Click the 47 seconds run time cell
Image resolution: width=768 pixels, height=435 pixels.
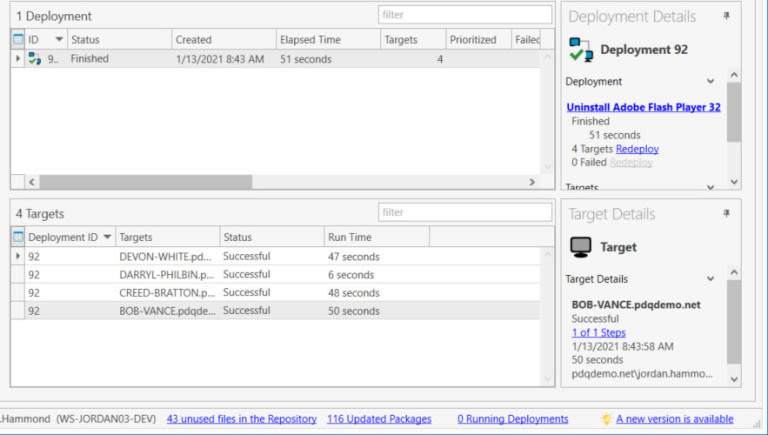pyautogui.click(x=354, y=257)
